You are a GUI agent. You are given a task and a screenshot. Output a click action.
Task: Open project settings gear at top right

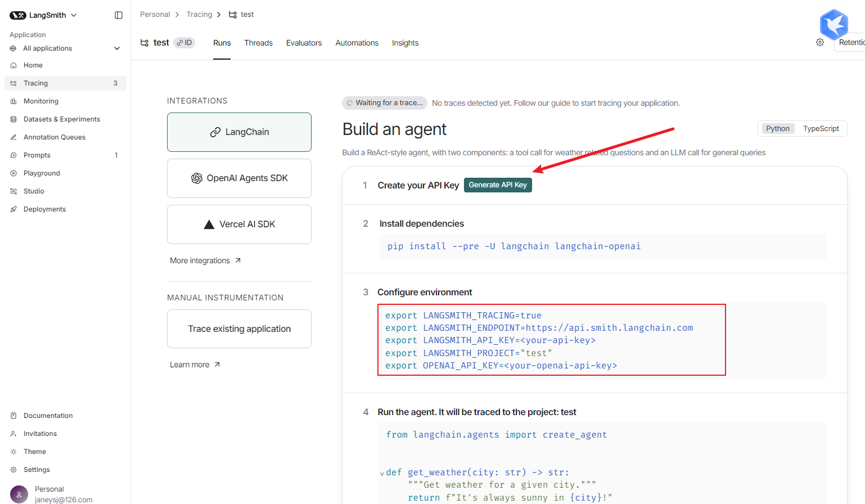pos(820,42)
